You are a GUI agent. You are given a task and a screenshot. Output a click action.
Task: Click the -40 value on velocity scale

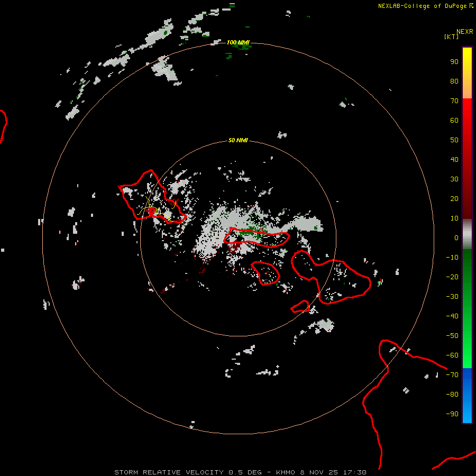tap(452, 316)
